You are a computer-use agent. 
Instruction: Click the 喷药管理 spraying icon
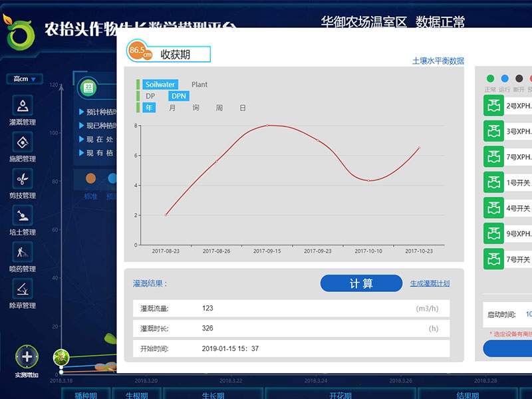pyautogui.click(x=23, y=252)
